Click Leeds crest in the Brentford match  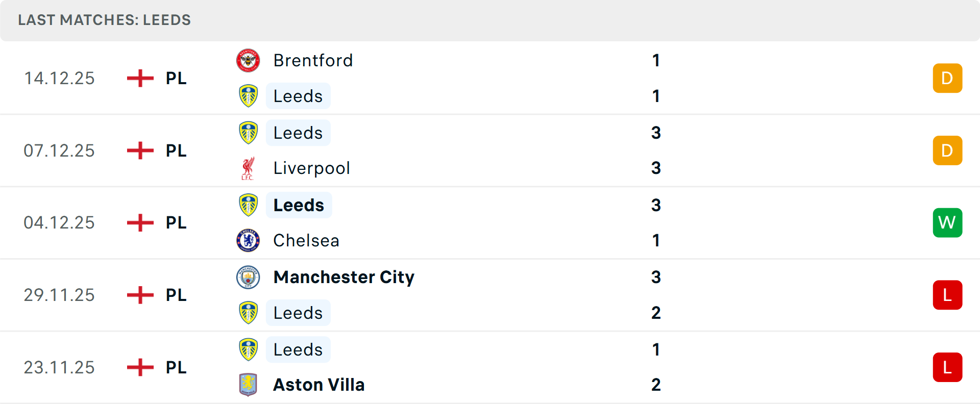[x=248, y=96]
